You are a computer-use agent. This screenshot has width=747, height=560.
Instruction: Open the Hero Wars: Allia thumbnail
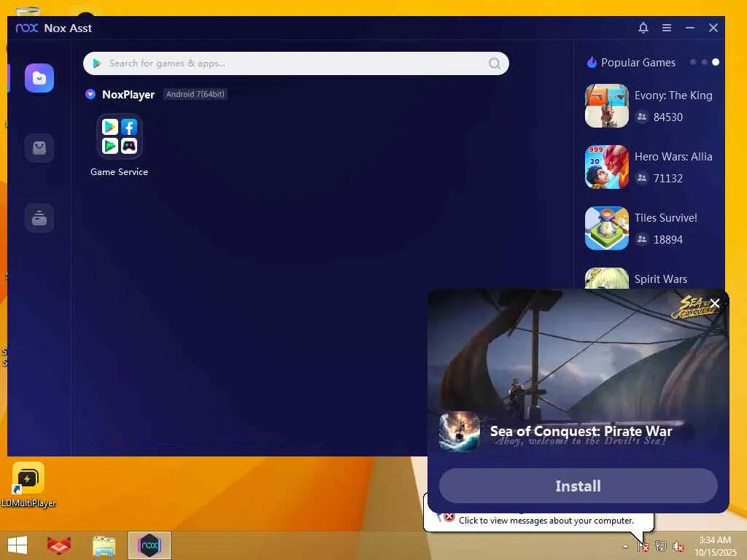(x=606, y=167)
